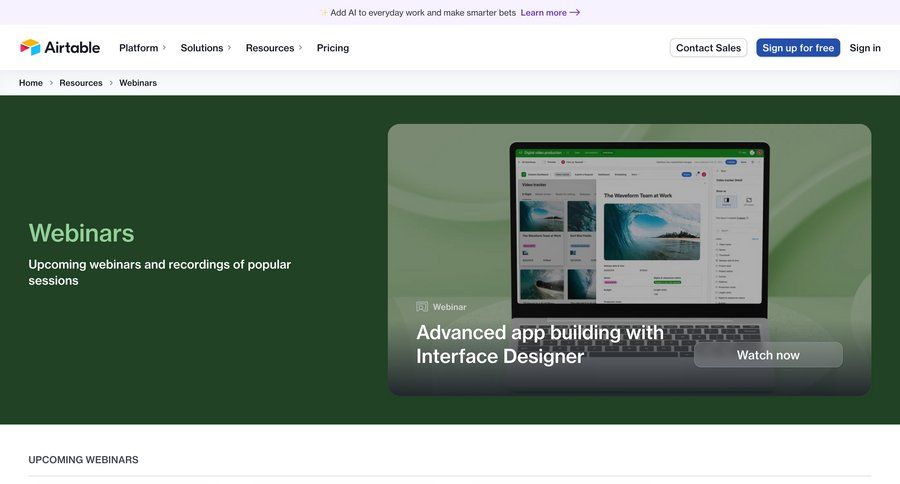Open the Resources navigation menu

[274, 48]
